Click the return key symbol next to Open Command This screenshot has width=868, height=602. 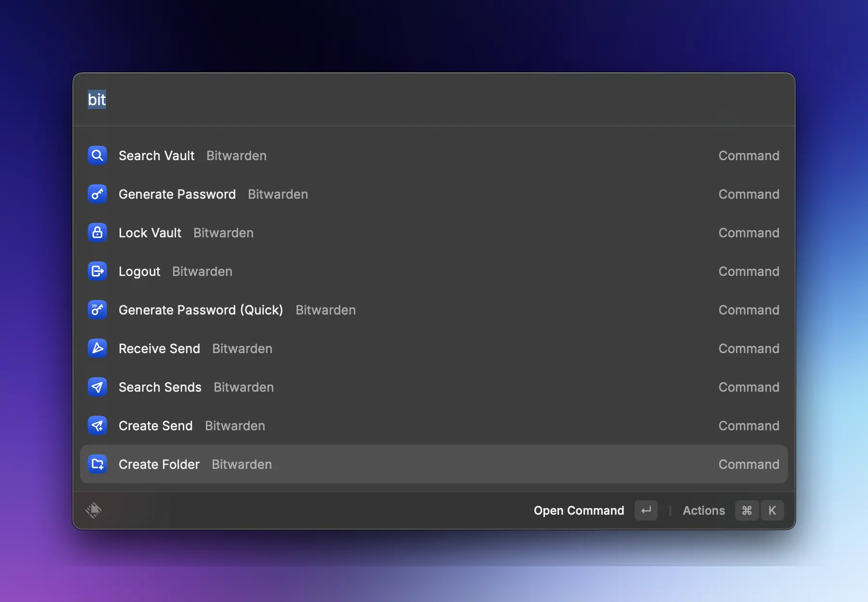(x=646, y=510)
